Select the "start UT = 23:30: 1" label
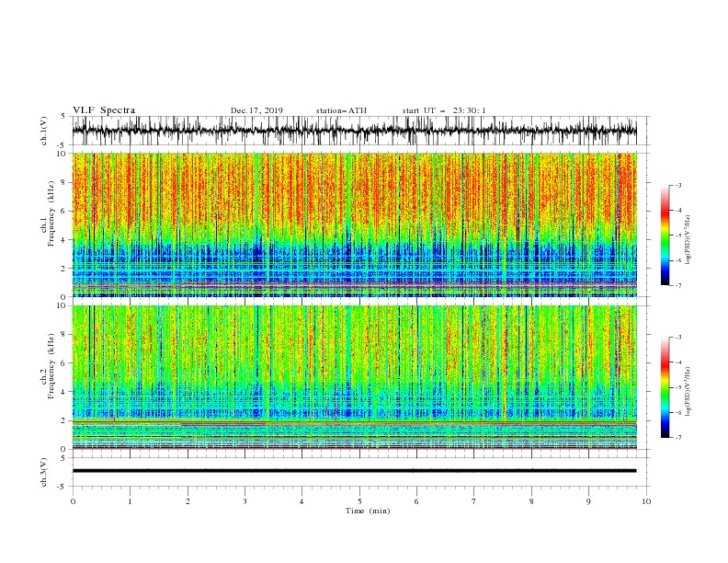Viewport: 728px width, 563px height. [x=444, y=110]
